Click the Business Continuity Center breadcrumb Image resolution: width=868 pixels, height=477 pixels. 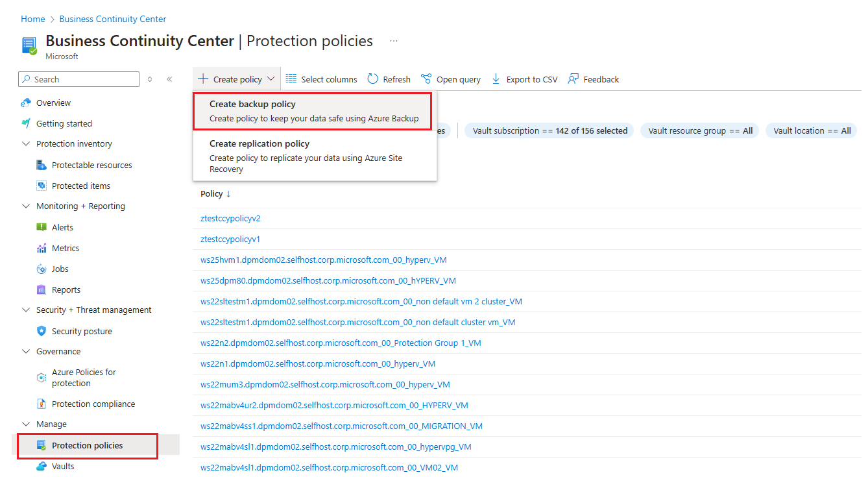pos(113,19)
